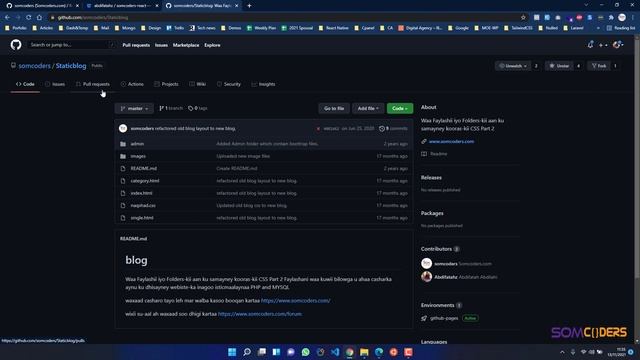Screen dimensions: 640x360
Task: Open the notifications bell icon
Action: [x=590, y=45]
